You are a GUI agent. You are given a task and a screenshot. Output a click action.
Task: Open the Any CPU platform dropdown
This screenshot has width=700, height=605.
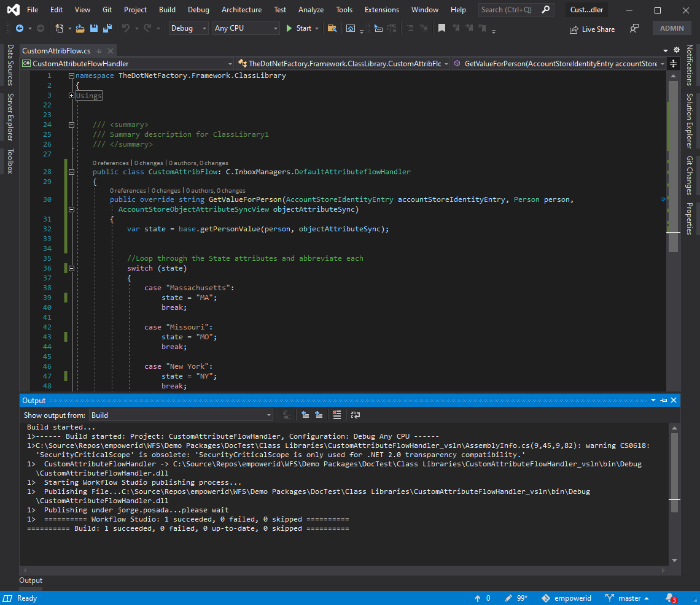point(246,28)
